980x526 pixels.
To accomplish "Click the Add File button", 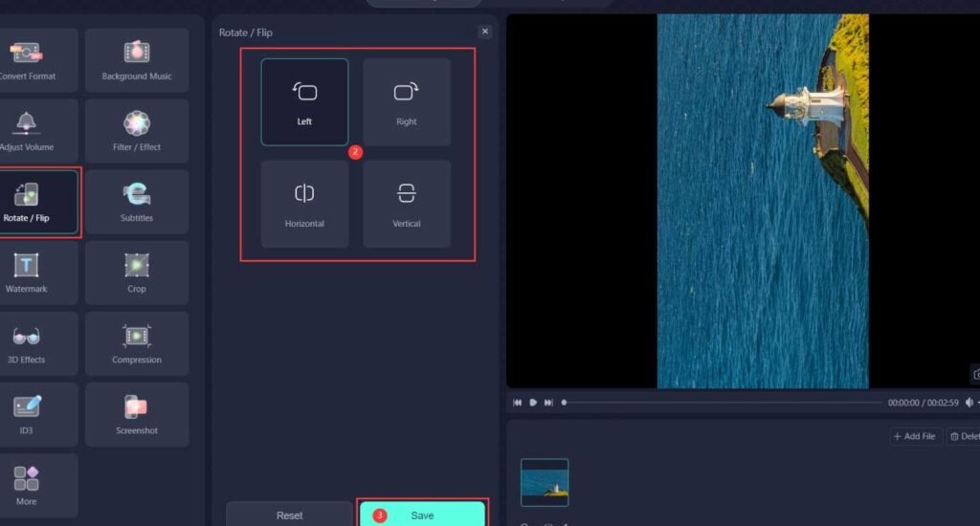I will (x=915, y=436).
